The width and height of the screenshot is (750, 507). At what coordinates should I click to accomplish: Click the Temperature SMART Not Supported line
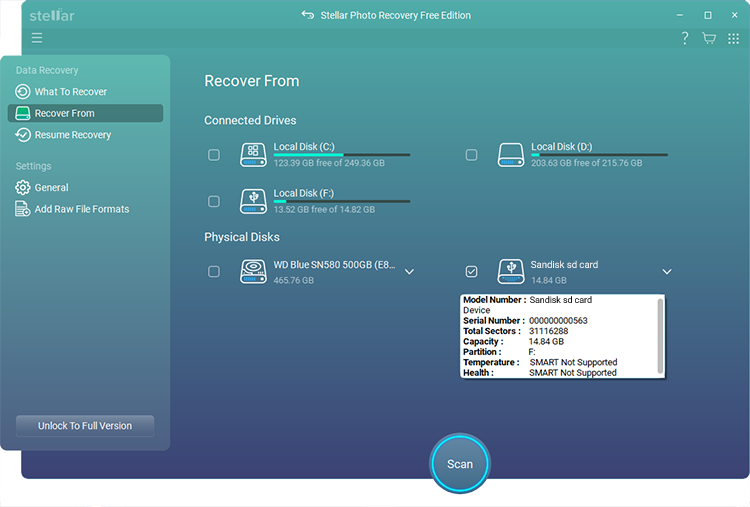coord(540,362)
